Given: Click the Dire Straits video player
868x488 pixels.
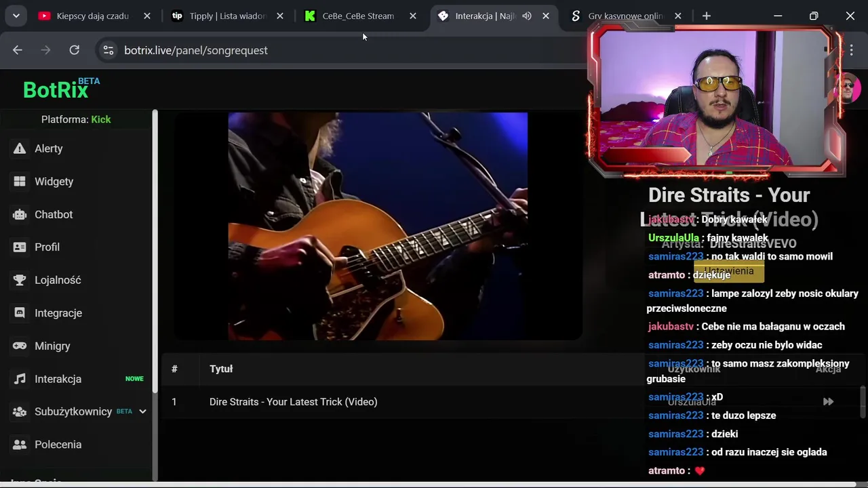Looking at the screenshot, I should [x=378, y=226].
